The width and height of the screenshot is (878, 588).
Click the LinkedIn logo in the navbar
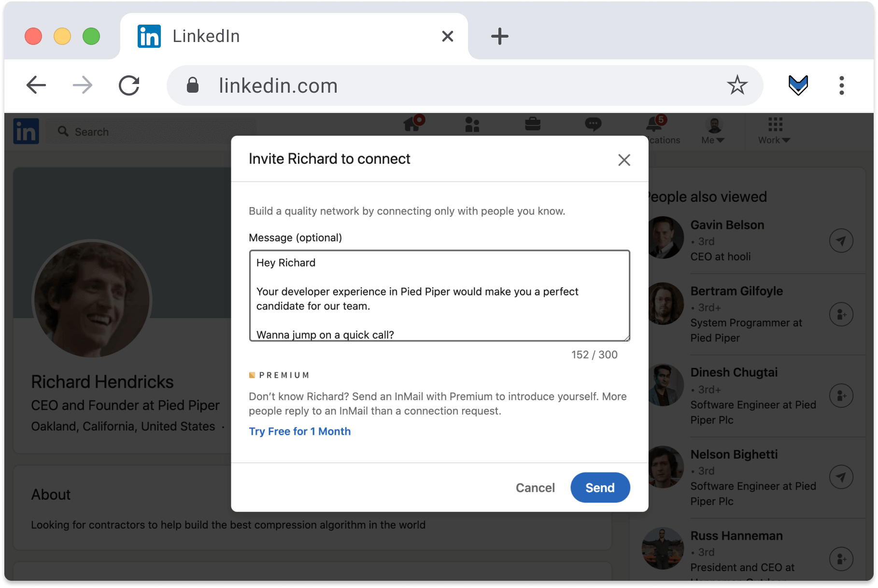coord(26,131)
